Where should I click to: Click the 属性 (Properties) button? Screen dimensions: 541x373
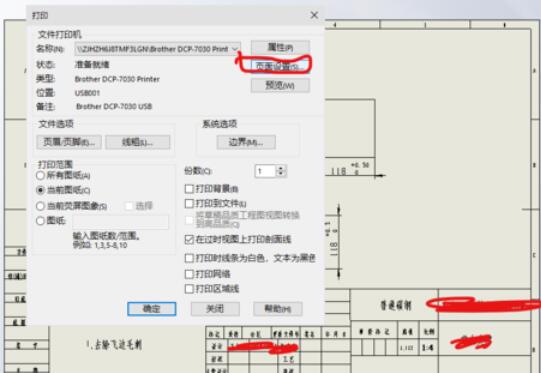pos(280,47)
